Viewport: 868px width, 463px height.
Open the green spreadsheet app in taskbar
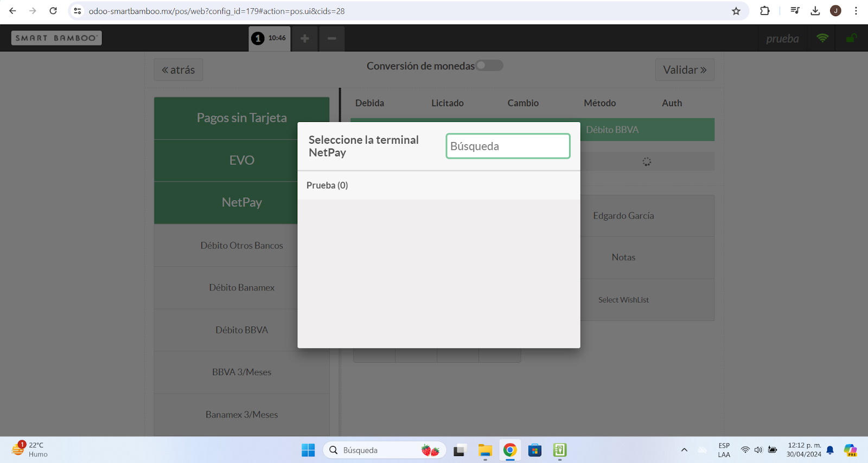pos(560,450)
